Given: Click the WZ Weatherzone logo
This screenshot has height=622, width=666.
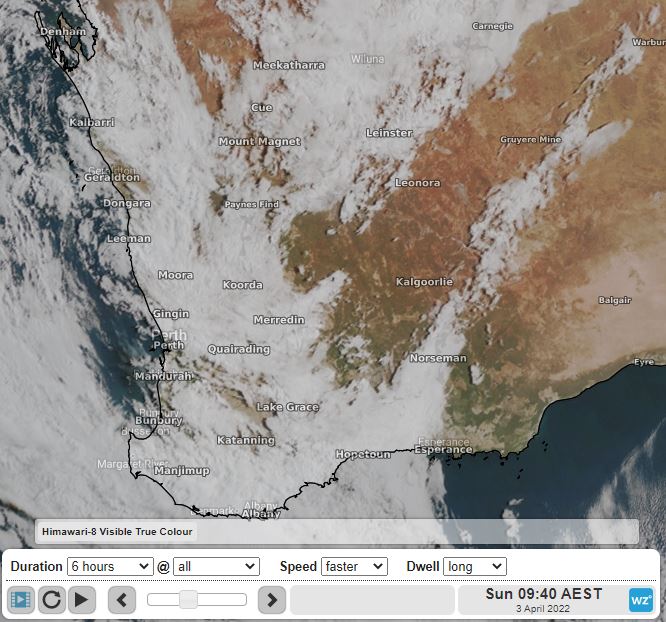Looking at the screenshot, I should pos(641,600).
